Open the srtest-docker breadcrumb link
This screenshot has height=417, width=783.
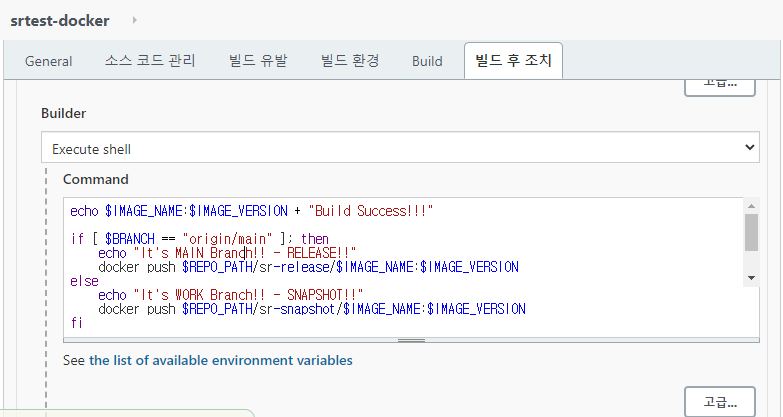point(60,20)
